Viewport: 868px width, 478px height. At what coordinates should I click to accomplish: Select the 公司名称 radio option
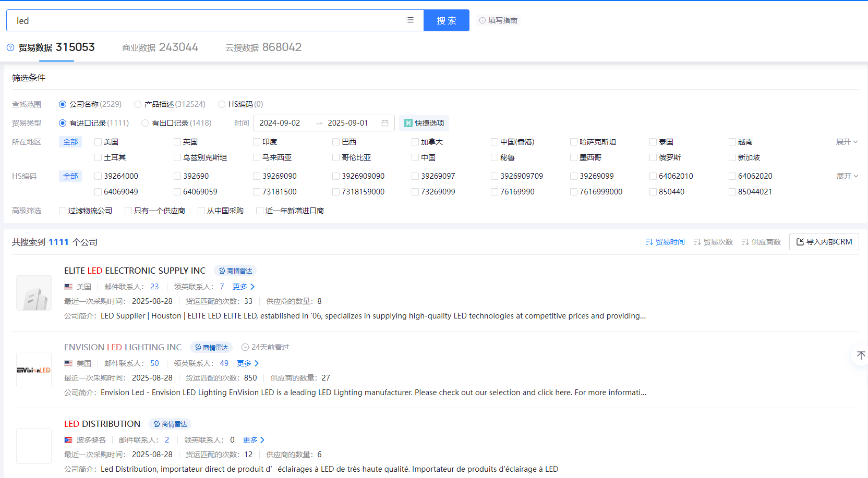click(63, 104)
